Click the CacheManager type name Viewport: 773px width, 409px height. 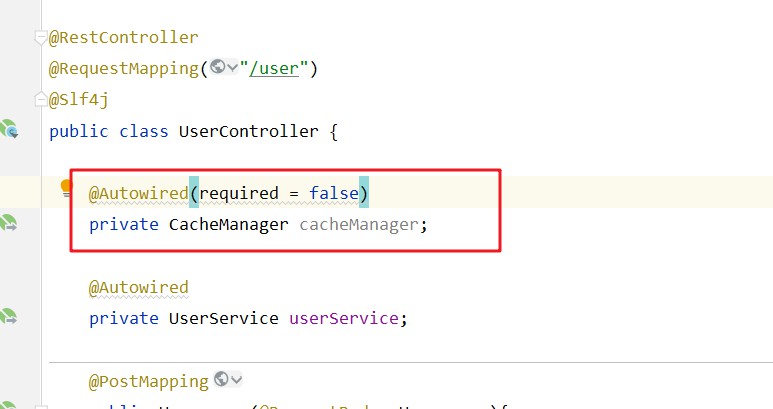pyautogui.click(x=228, y=225)
